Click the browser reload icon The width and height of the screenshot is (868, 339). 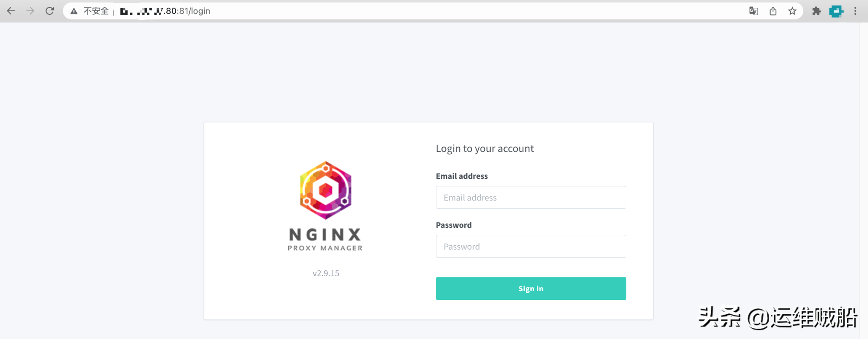[x=49, y=11]
